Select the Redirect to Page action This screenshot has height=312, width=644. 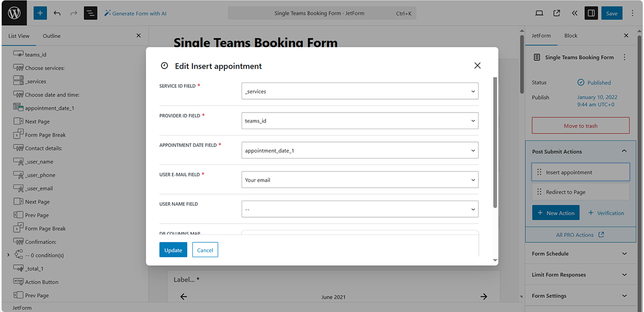click(581, 192)
